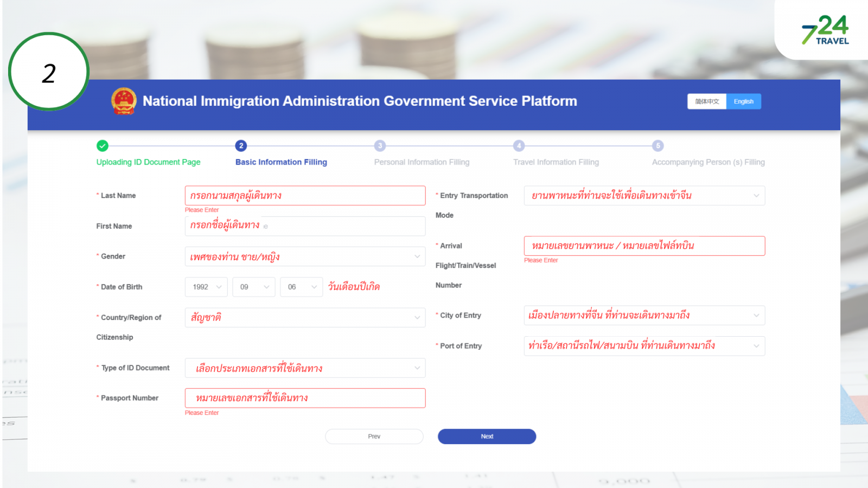Open the Type of ID Document dropdown

[305, 368]
